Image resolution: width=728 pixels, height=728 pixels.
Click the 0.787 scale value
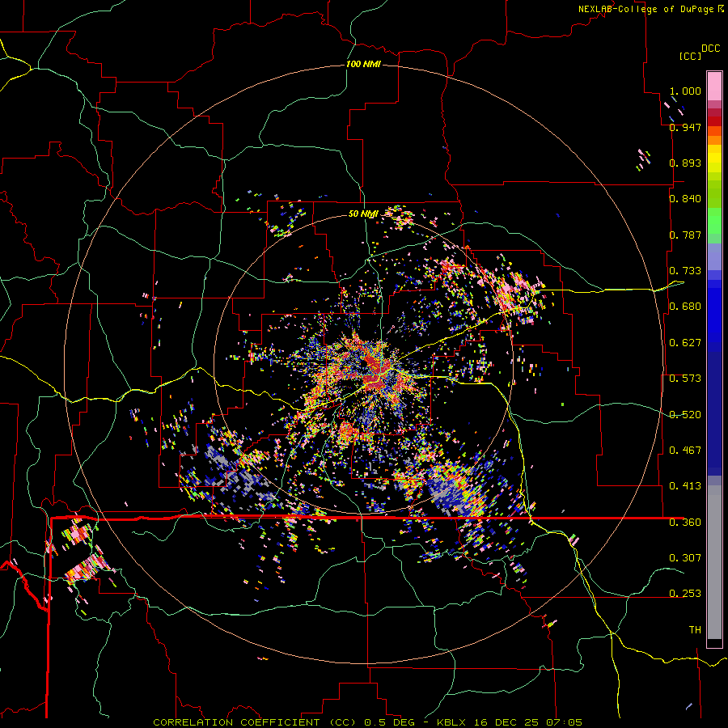685,235
